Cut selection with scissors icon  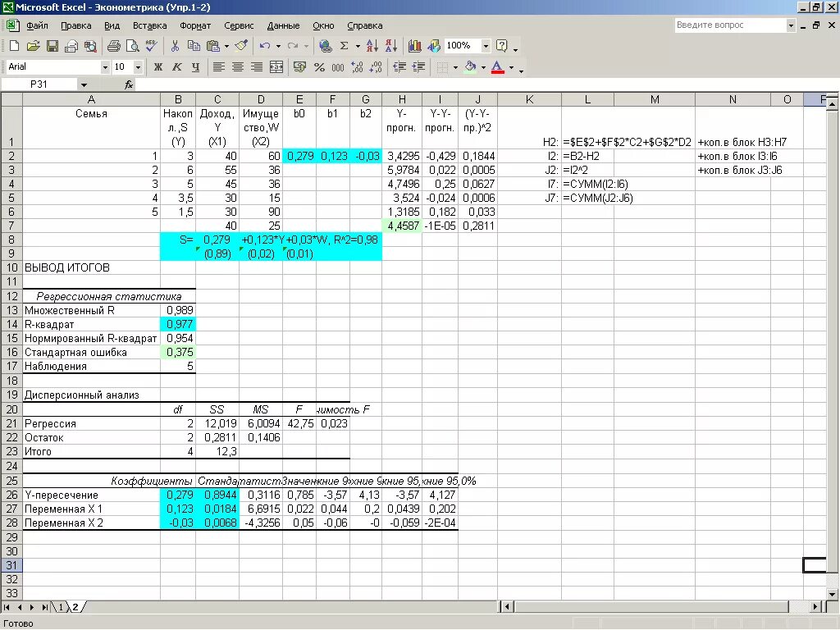[175, 46]
